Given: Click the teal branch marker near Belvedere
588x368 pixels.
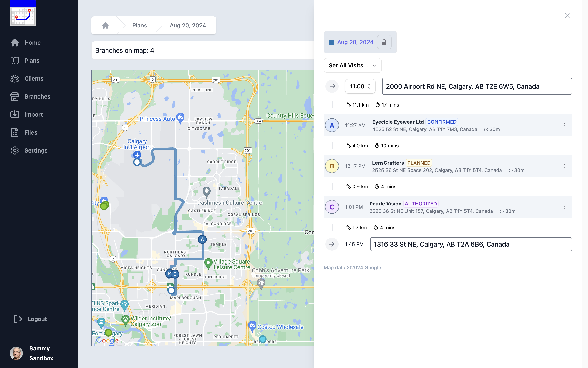Looking at the screenshot, I should [263, 339].
